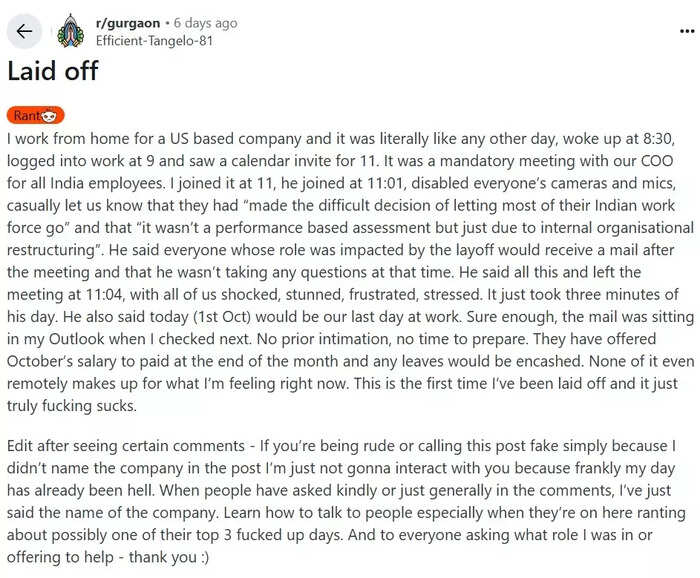700x578 pixels.
Task: Open the r/gurgaon community avatar
Action: tap(70, 30)
